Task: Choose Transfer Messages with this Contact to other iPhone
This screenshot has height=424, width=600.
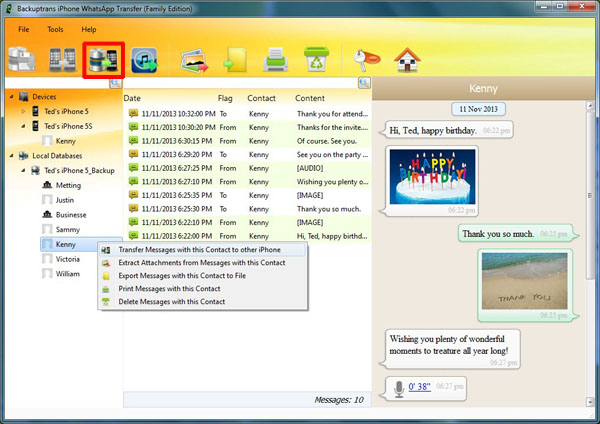Action: (203, 250)
